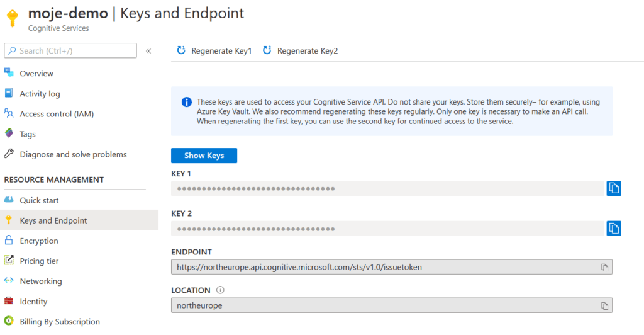644x335 pixels.
Task: Copy KEY 1 with the copy icon
Action: click(614, 188)
